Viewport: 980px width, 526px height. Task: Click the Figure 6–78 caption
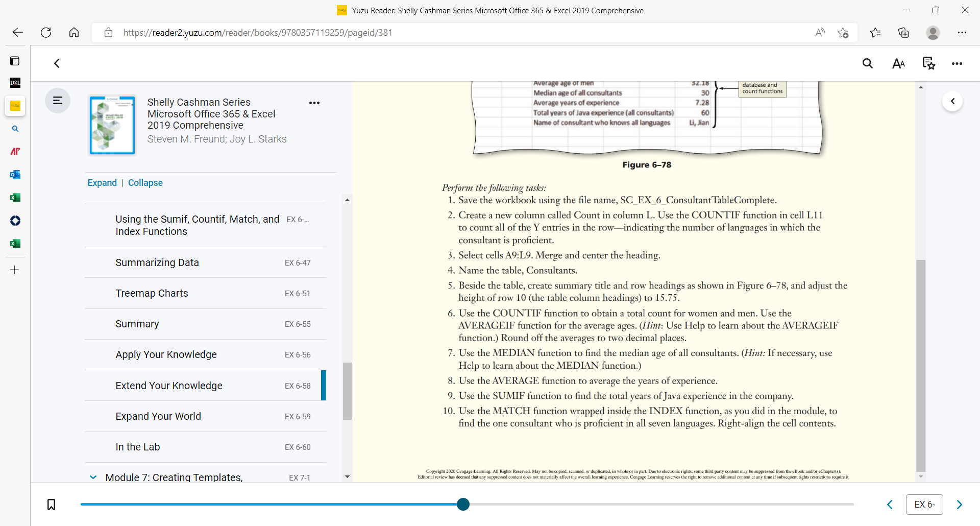(647, 165)
